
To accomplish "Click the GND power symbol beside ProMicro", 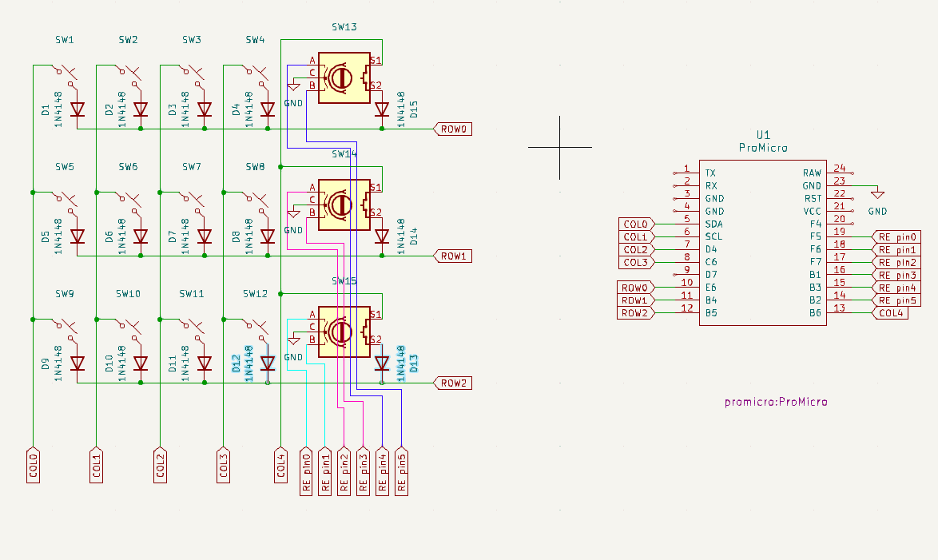I will (x=877, y=193).
